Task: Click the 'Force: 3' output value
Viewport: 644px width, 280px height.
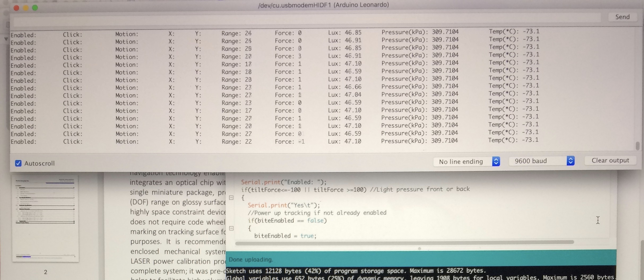Action: pyautogui.click(x=288, y=56)
